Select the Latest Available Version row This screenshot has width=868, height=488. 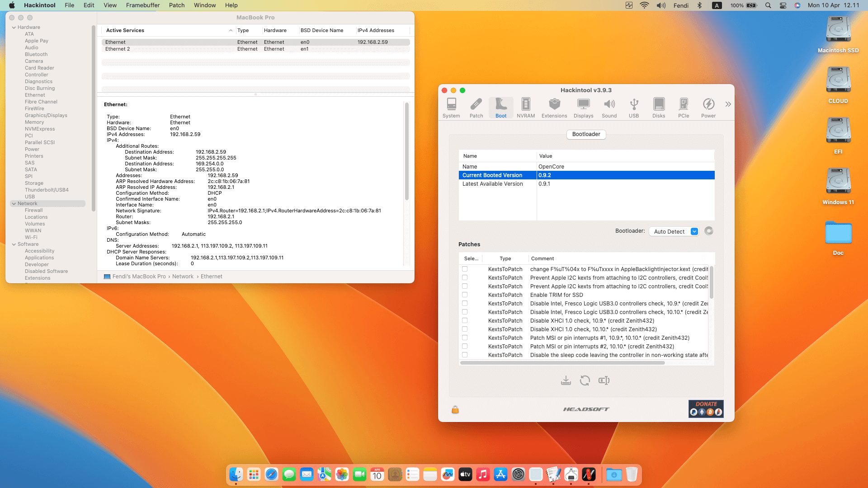point(586,184)
